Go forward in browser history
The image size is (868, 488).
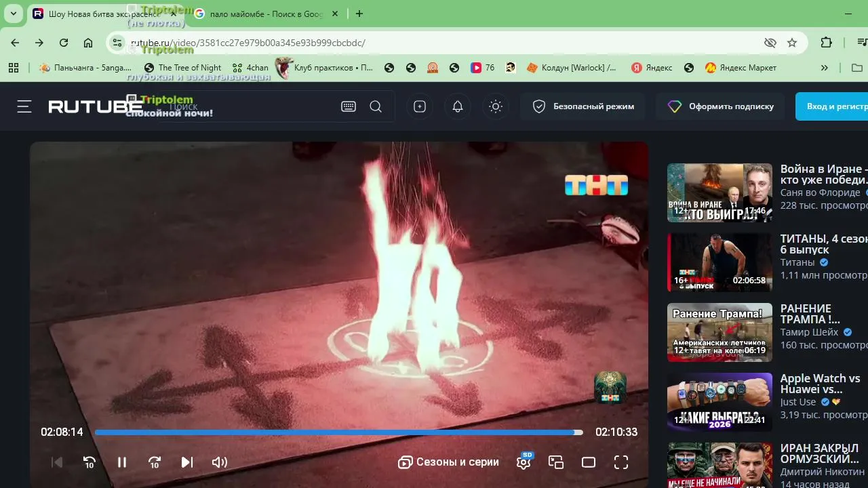click(39, 43)
